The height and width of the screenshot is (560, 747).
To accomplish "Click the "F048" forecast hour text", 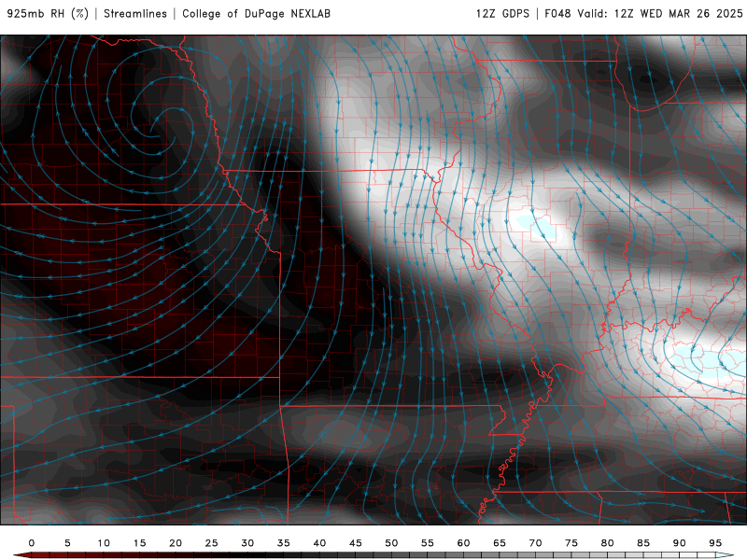I will coord(557,13).
